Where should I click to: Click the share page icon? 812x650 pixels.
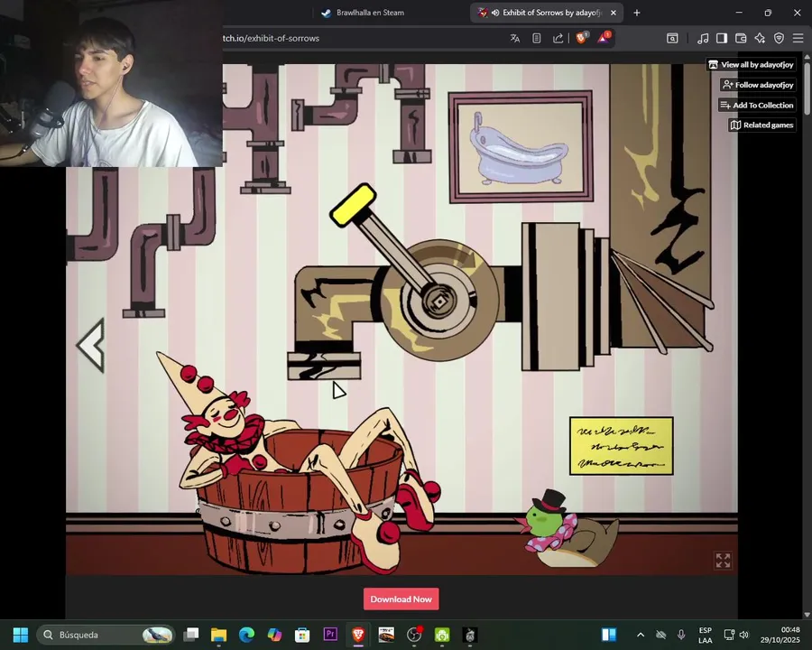click(x=558, y=38)
